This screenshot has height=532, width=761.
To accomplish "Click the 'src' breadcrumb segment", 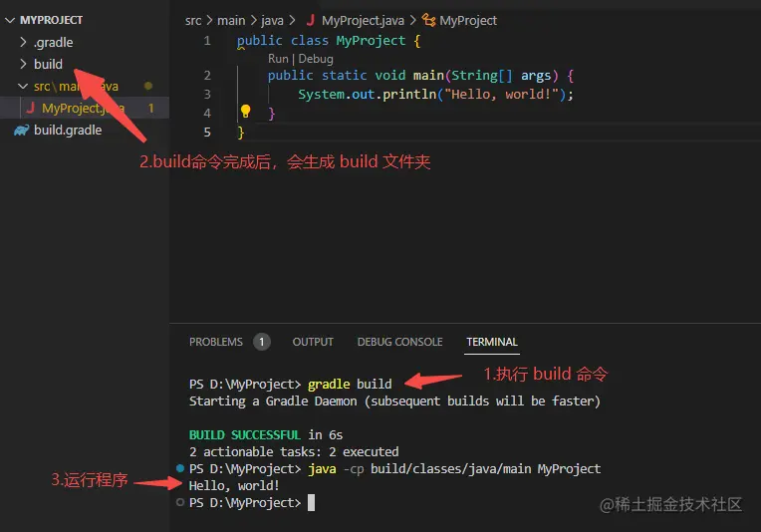I will [192, 20].
